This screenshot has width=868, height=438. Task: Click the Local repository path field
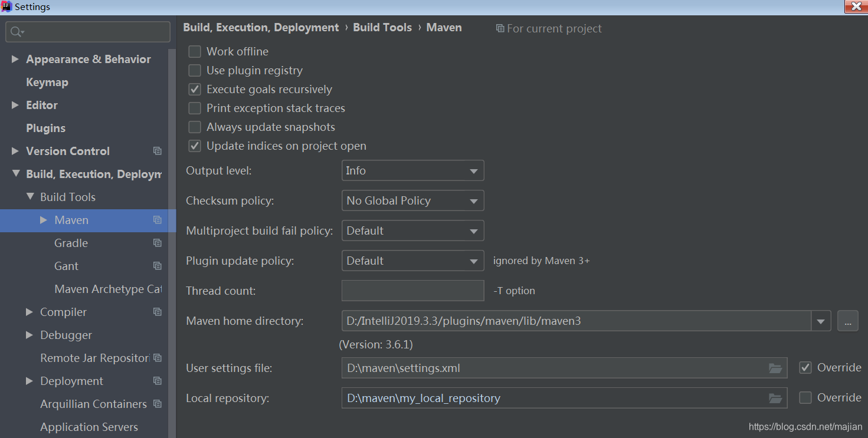564,399
